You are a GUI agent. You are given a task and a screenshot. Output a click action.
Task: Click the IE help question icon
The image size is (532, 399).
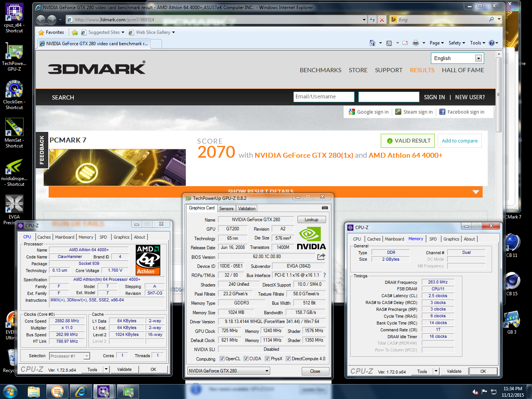[492, 43]
